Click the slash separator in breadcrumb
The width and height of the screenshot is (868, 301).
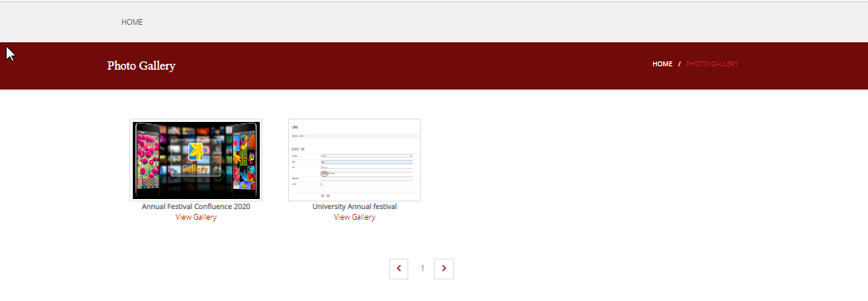[x=680, y=64]
